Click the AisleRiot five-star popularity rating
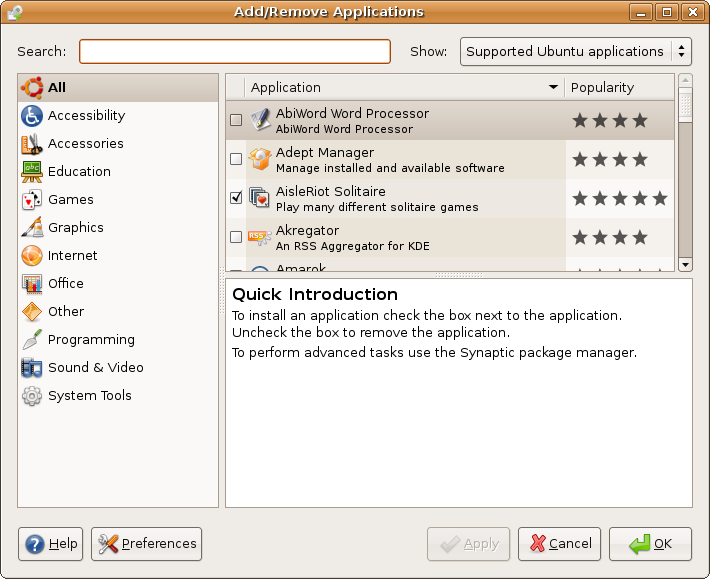Viewport: 710px width, 579px height. coord(620,198)
